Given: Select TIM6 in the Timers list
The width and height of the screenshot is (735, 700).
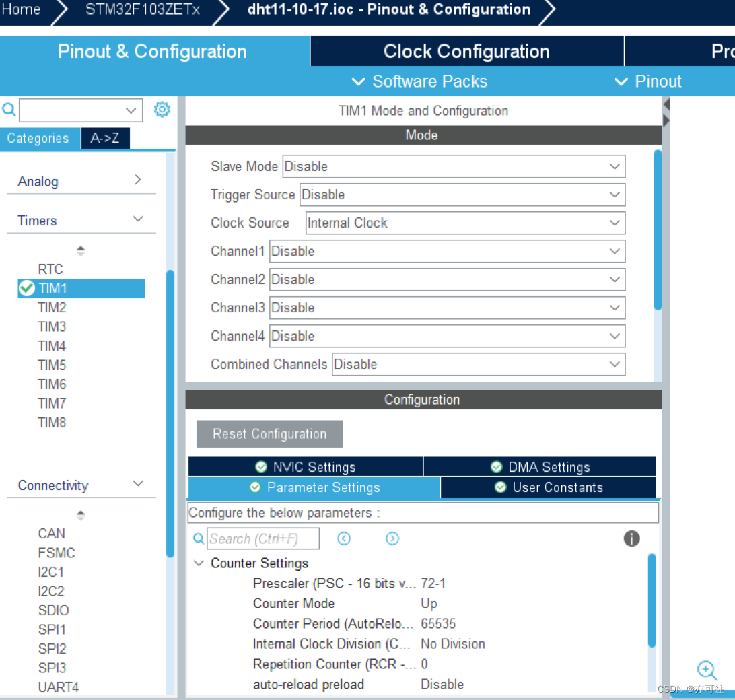Looking at the screenshot, I should (x=52, y=384).
